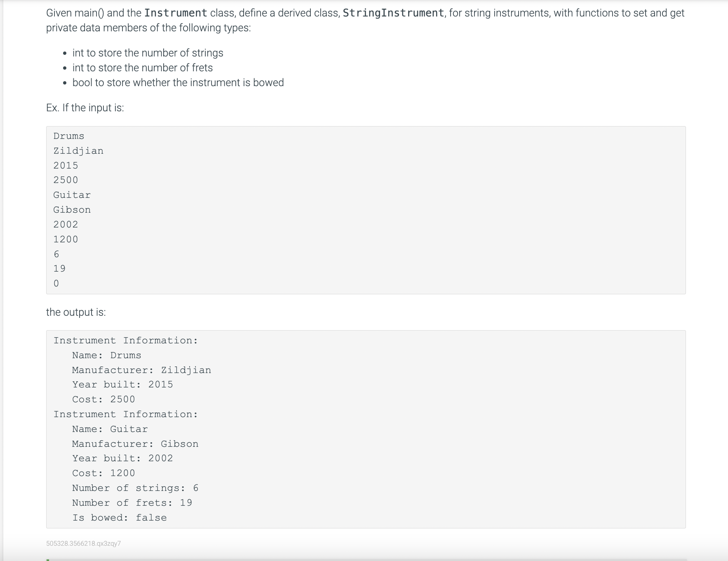The height and width of the screenshot is (561, 728).
Task: Click the 2002 value in the input block
Action: (66, 225)
